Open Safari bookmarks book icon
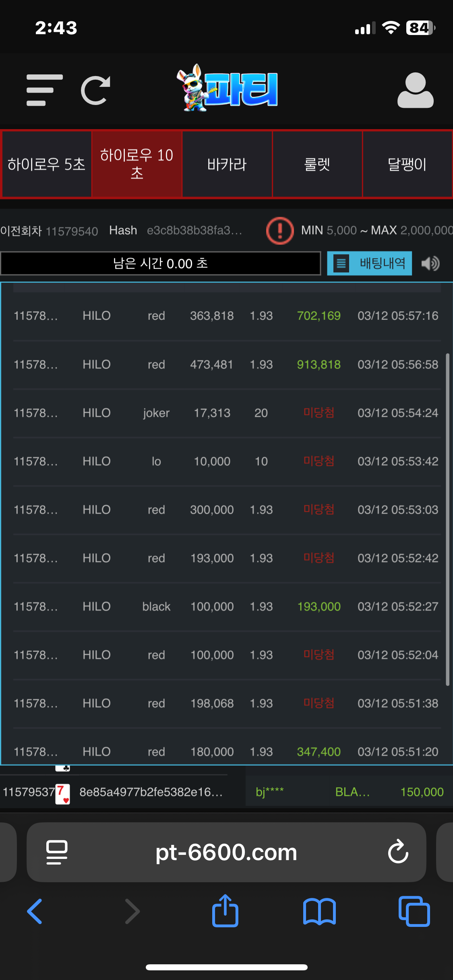 pos(319,911)
